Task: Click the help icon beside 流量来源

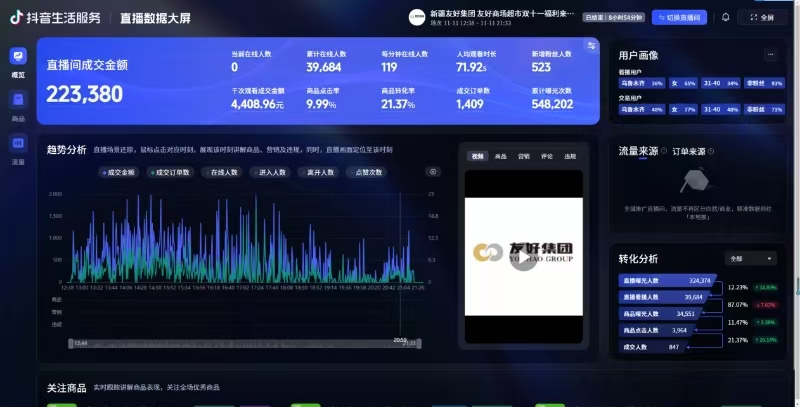Action: coord(664,151)
